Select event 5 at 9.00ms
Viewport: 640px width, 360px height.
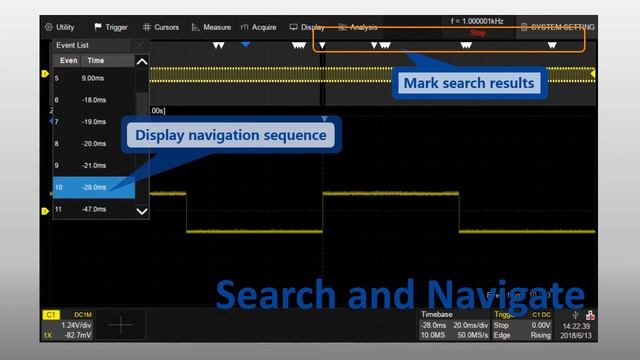coord(94,78)
